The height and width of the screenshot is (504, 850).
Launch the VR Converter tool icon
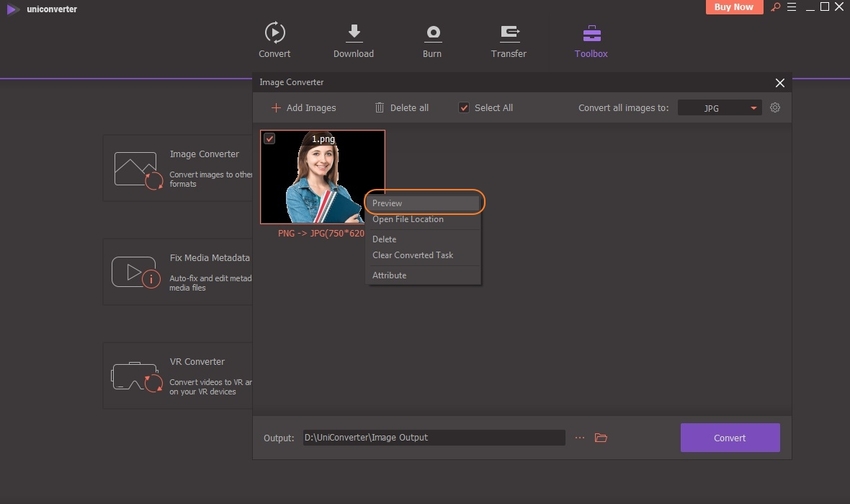[136, 375]
